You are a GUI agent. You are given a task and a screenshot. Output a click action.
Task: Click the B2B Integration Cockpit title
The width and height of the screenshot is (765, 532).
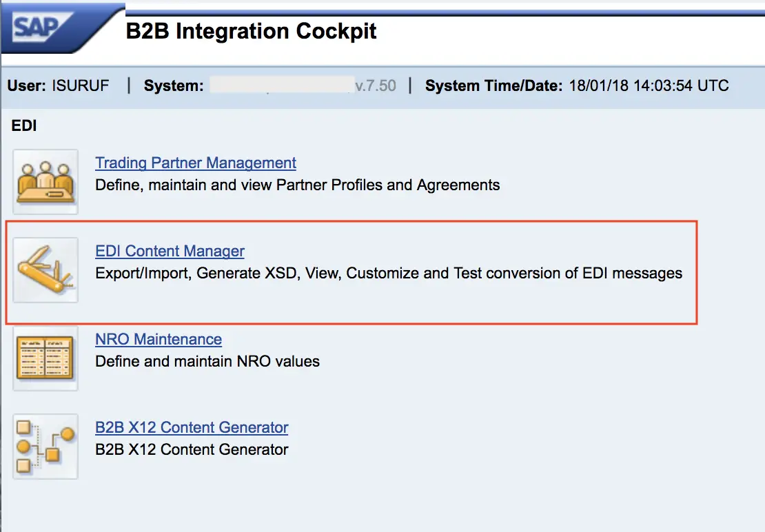251,31
